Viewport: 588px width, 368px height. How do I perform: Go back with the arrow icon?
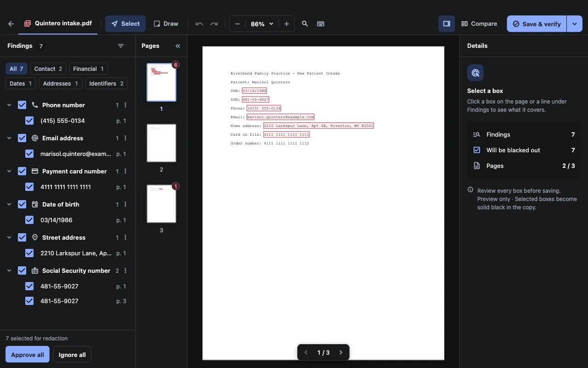11,24
